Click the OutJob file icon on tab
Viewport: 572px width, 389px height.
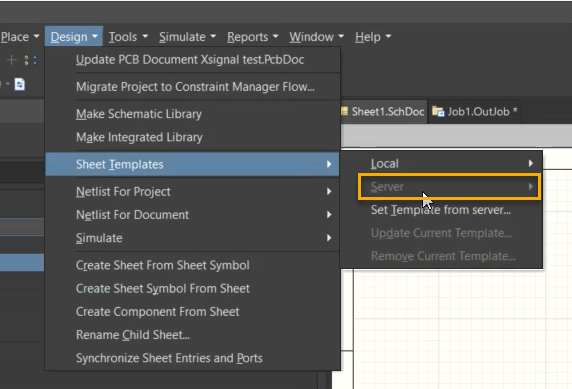pos(438,112)
